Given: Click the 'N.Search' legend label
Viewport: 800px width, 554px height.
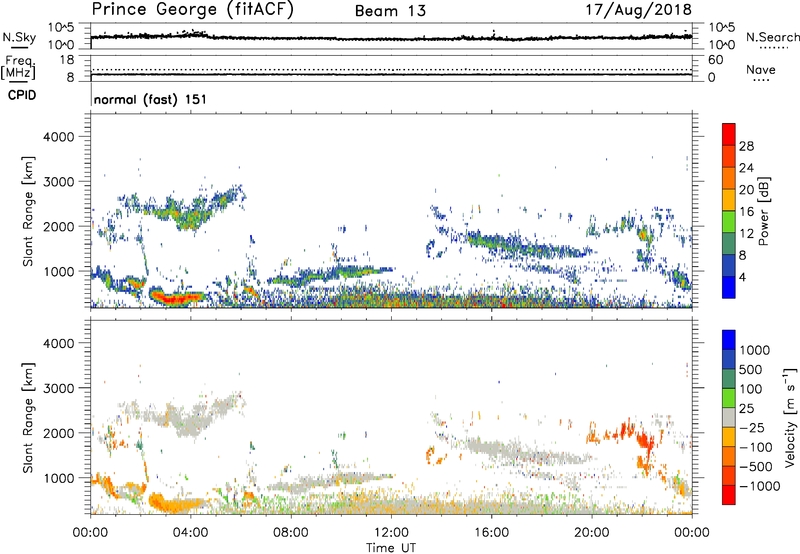Looking at the screenshot, I should [x=772, y=37].
